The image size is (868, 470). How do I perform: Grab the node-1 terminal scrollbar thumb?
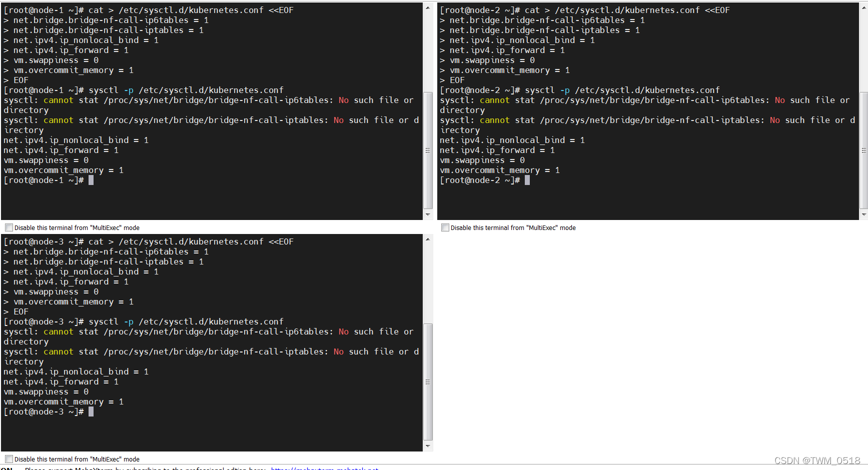pyautogui.click(x=428, y=150)
